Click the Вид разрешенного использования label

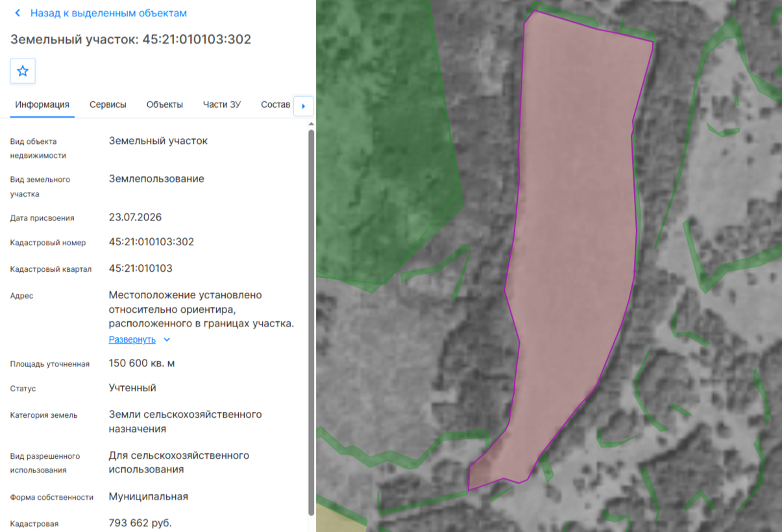(45, 463)
